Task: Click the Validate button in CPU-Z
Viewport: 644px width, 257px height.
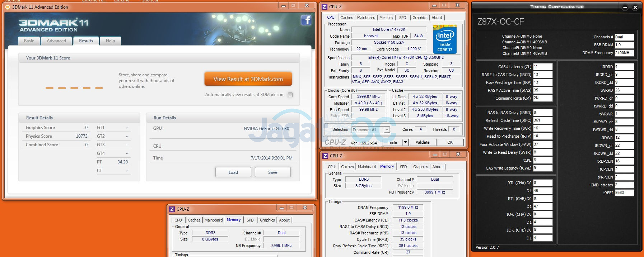Action: tap(423, 142)
